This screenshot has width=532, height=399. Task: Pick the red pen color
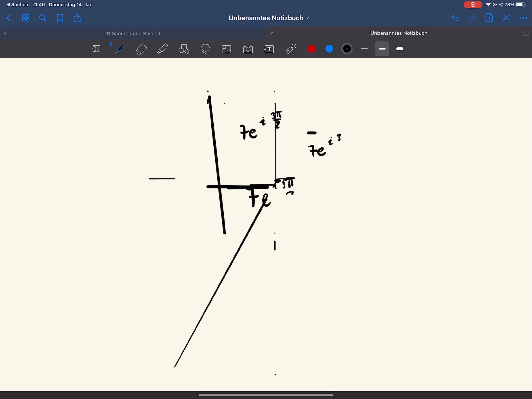(312, 49)
